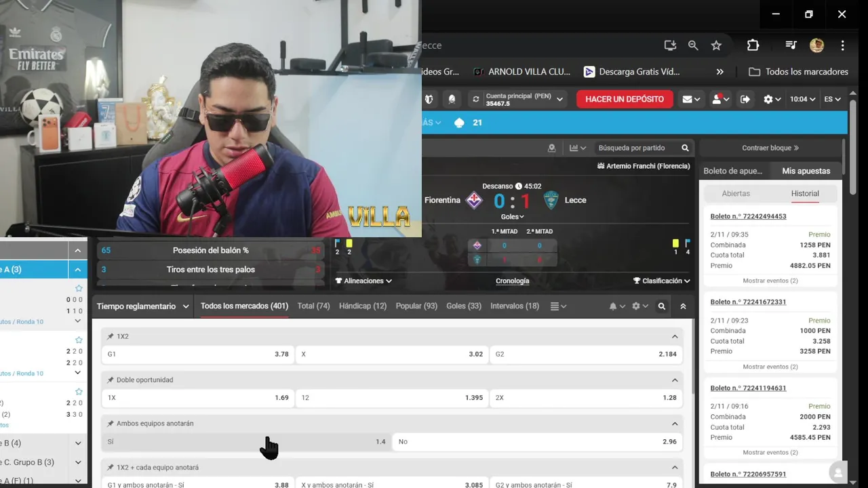Image resolution: width=868 pixels, height=488 pixels.
Task: Open the markets bell notifications dropdown
Action: click(x=616, y=306)
